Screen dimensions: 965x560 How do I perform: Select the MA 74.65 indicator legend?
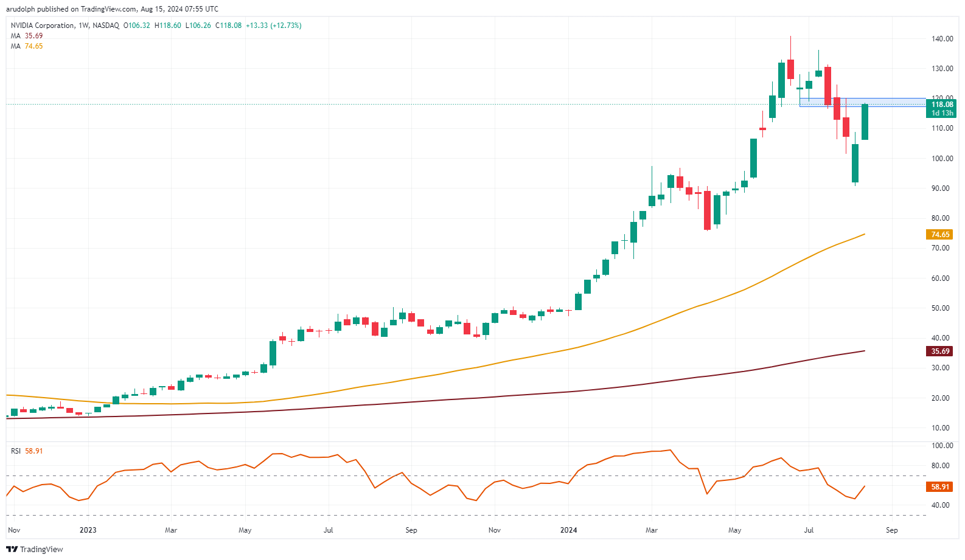click(x=27, y=46)
